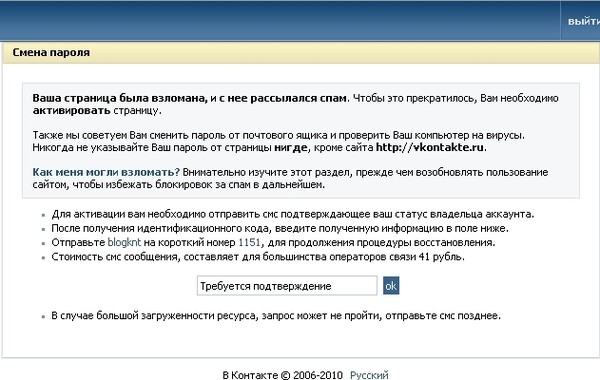Click the 'Смена пароля' heading
The width and height of the screenshot is (600, 380).
51,52
